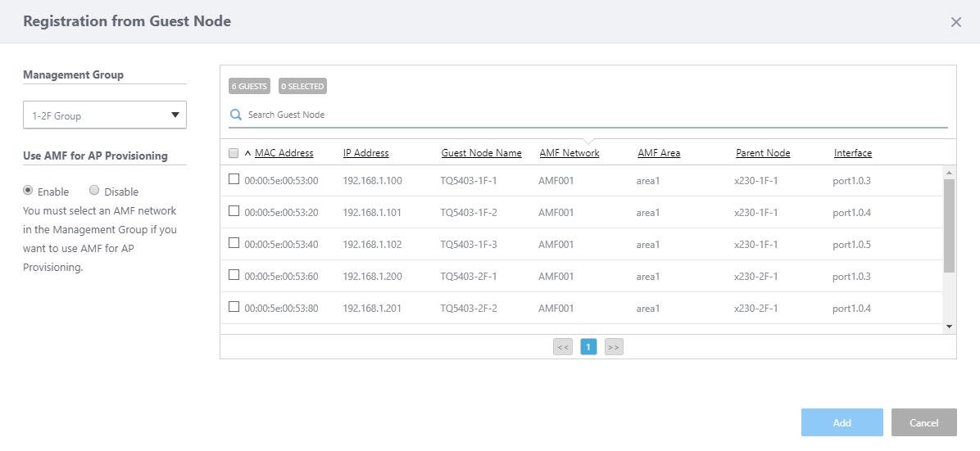Click the MAC Address sort arrow icon

pos(247,153)
